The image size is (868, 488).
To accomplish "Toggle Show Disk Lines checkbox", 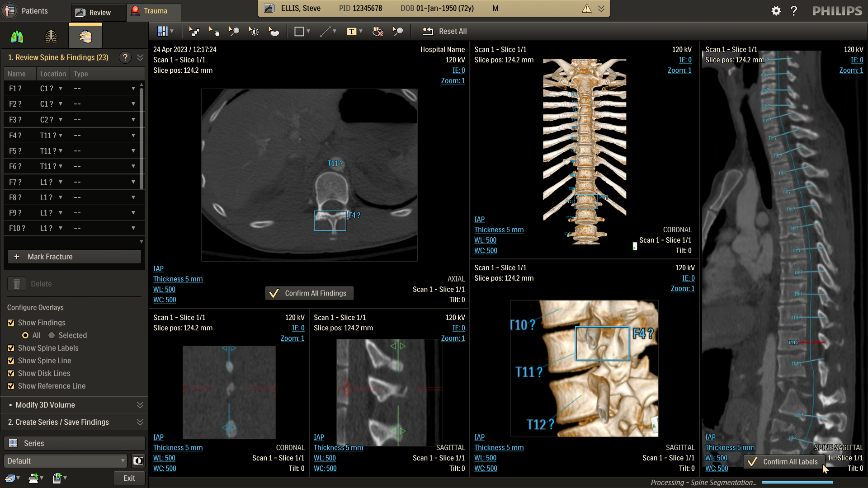I will tap(11, 373).
